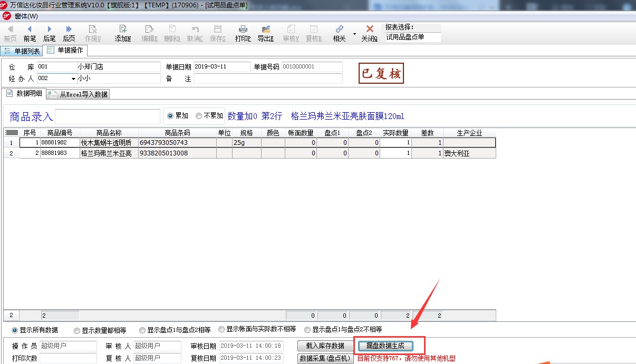Click the 商品编号 column header
Screen dimensions: 636x364
click(x=60, y=133)
